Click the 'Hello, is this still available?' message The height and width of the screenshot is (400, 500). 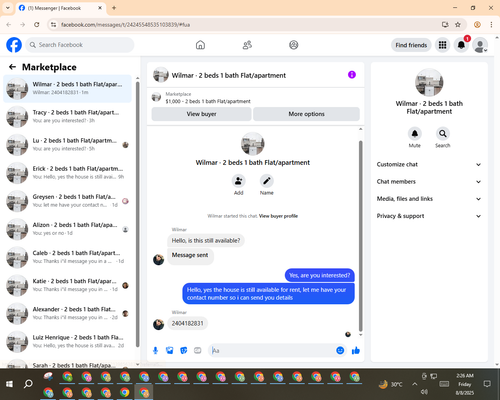coord(206,241)
